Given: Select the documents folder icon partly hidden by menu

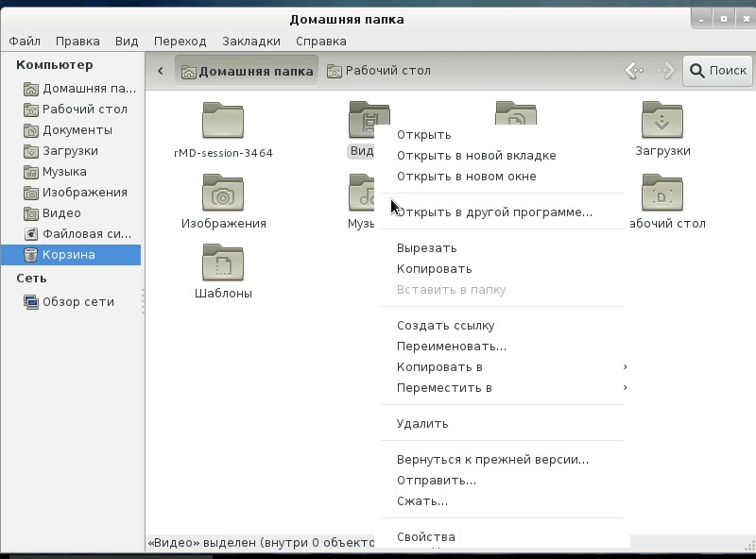Looking at the screenshot, I should coord(516,112).
